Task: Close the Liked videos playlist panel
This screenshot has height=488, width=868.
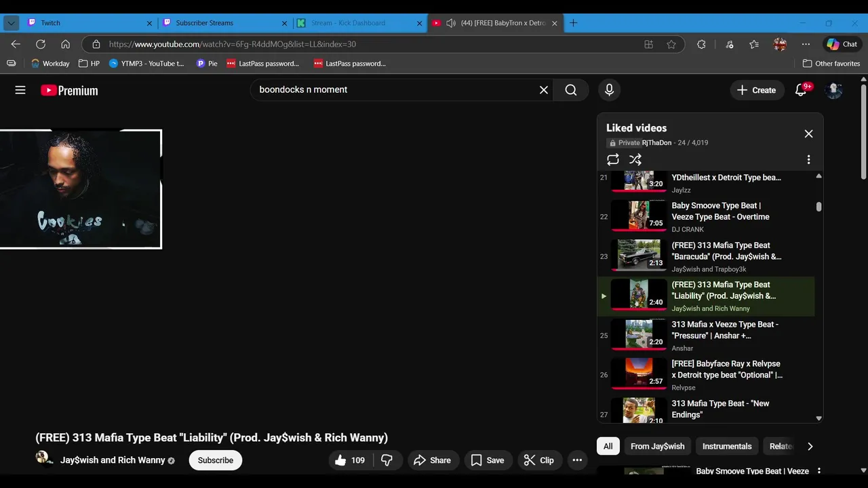Action: pos(808,134)
